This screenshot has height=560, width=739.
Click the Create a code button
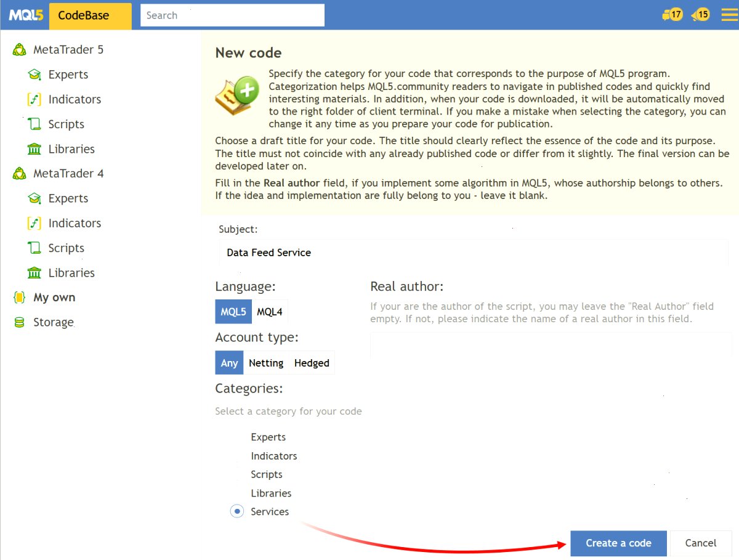click(x=618, y=543)
